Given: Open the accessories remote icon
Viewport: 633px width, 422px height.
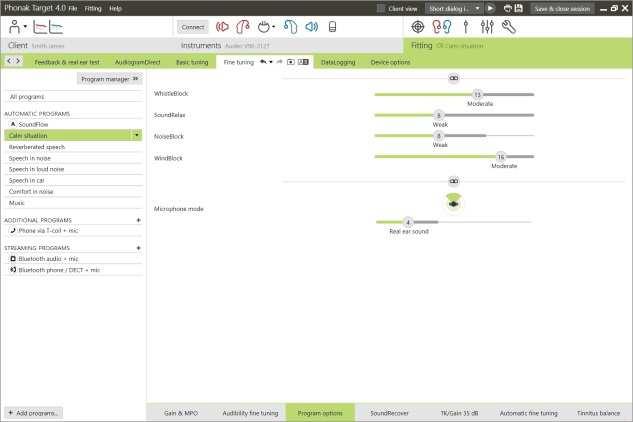Looking at the screenshot, I should pos(332,27).
